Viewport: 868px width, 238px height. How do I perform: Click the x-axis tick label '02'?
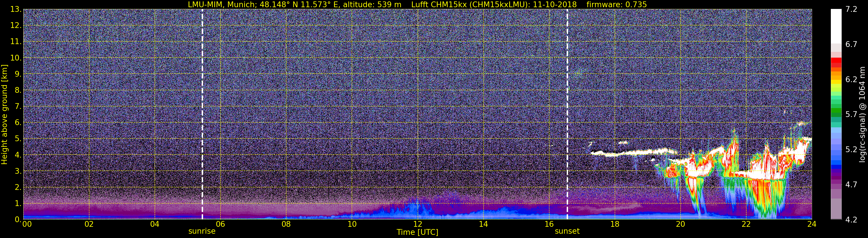click(x=89, y=224)
